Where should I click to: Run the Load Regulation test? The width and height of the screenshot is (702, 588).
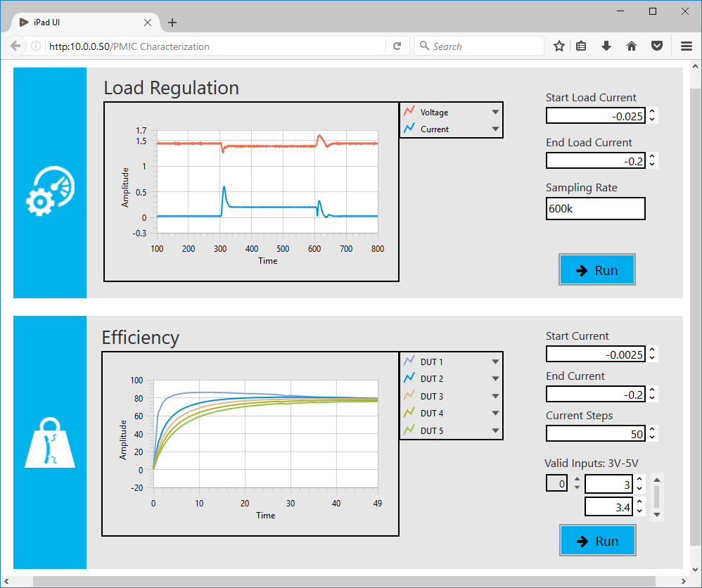pos(597,269)
